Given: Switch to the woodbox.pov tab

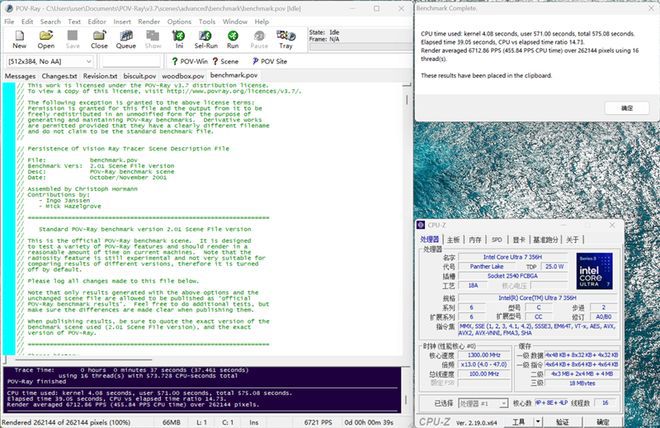Looking at the screenshot, I should [x=183, y=76].
